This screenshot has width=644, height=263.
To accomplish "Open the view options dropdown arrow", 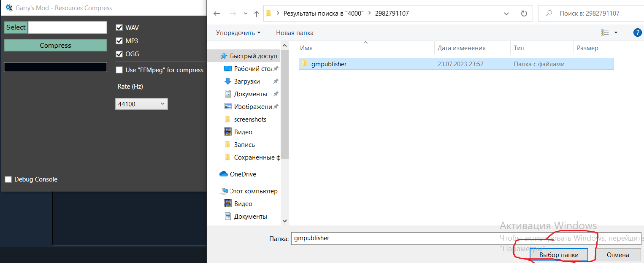I will [616, 33].
